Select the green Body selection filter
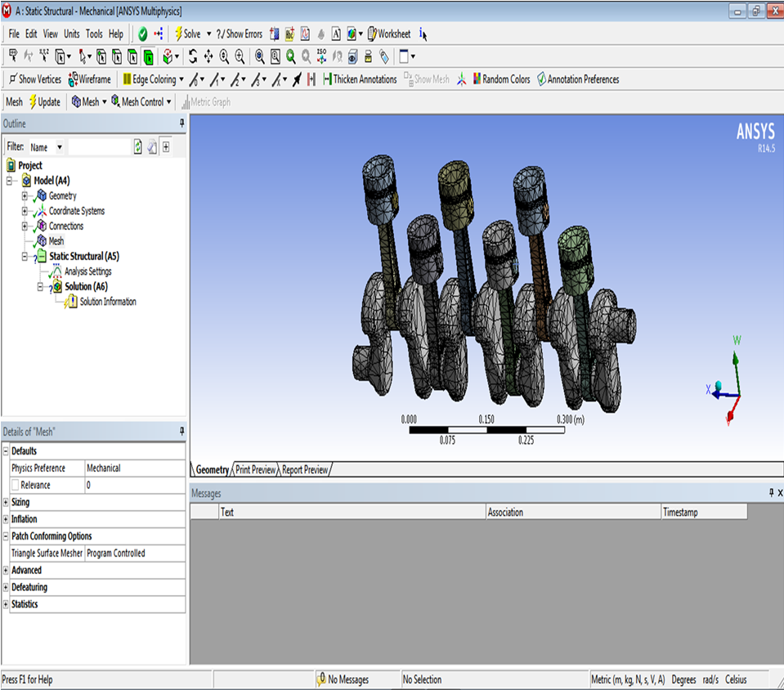The height and width of the screenshot is (690, 784). (x=149, y=57)
